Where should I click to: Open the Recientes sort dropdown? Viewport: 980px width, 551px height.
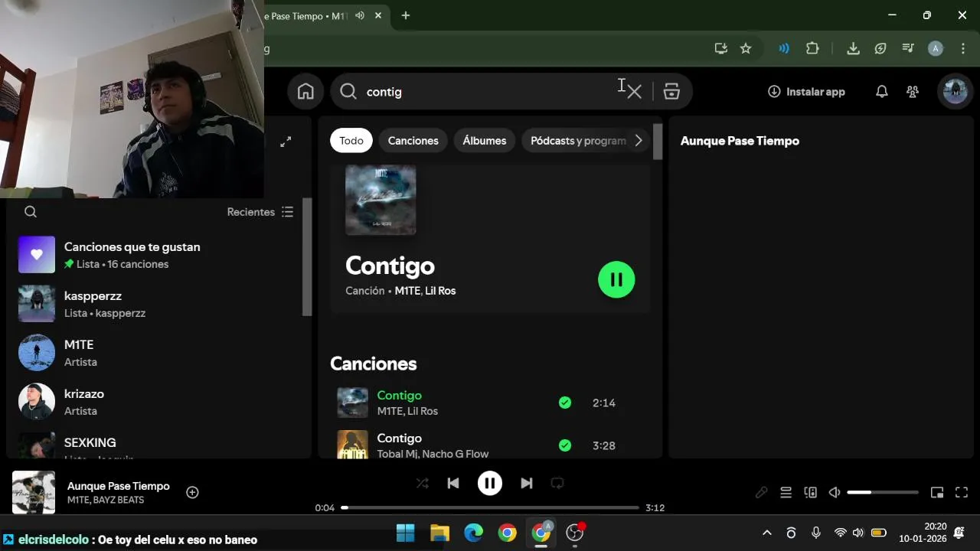coord(260,212)
